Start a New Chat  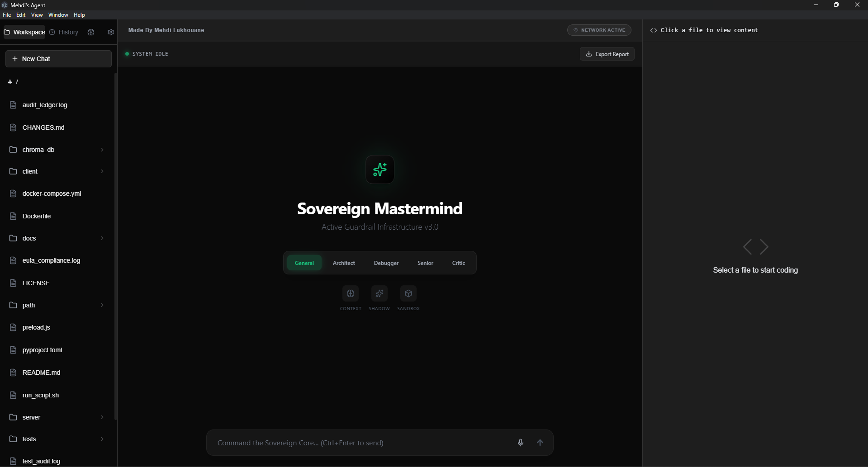click(x=58, y=58)
